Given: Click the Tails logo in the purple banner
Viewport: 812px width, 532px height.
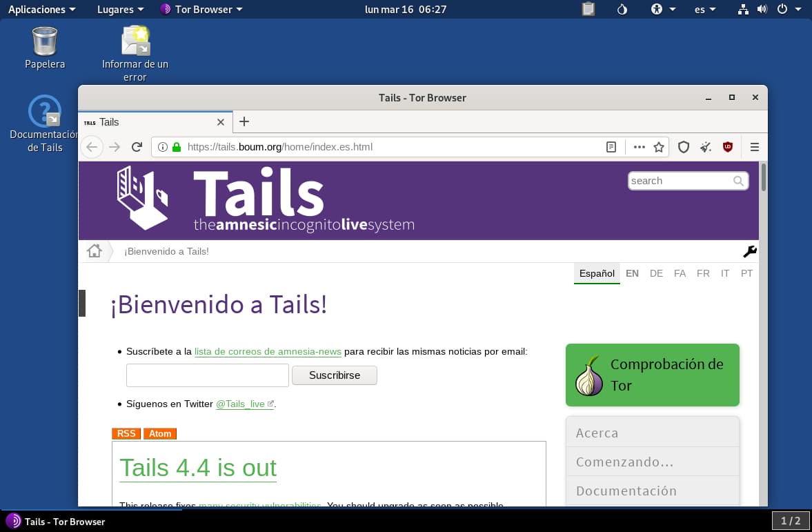Looking at the screenshot, I should 265,199.
